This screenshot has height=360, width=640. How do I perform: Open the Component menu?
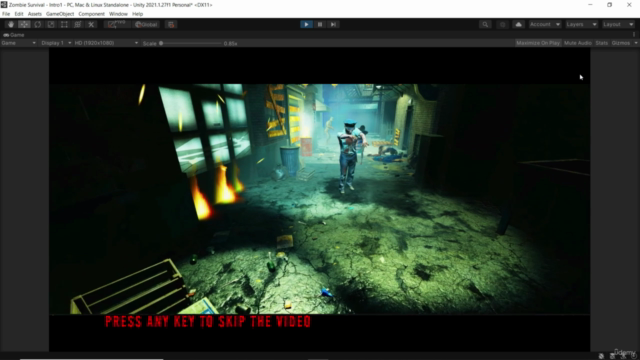tap(91, 14)
